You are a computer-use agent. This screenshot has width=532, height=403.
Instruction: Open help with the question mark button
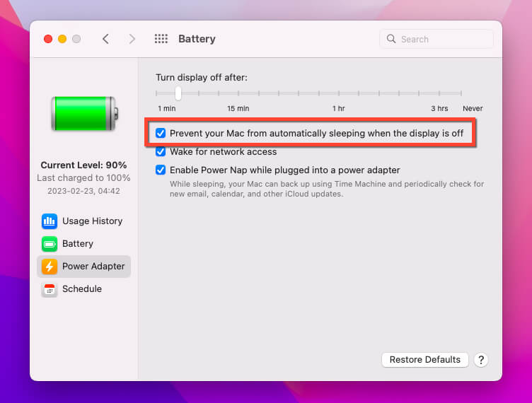[x=481, y=360]
